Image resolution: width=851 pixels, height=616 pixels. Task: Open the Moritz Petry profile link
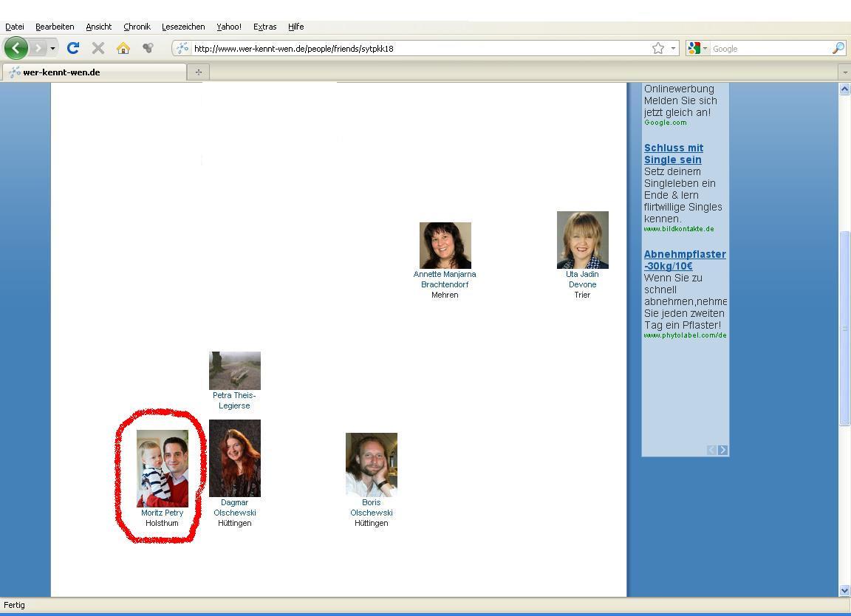point(162,513)
